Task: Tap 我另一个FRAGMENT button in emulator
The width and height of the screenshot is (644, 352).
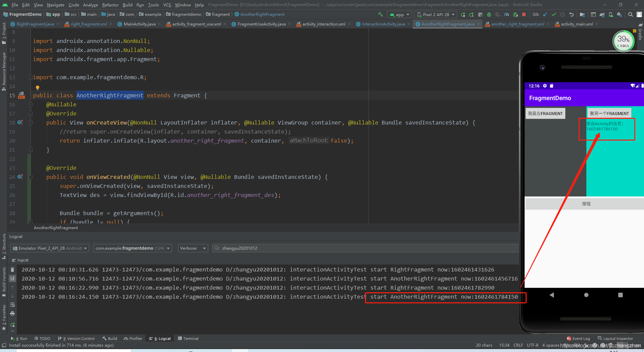Action: (609, 113)
